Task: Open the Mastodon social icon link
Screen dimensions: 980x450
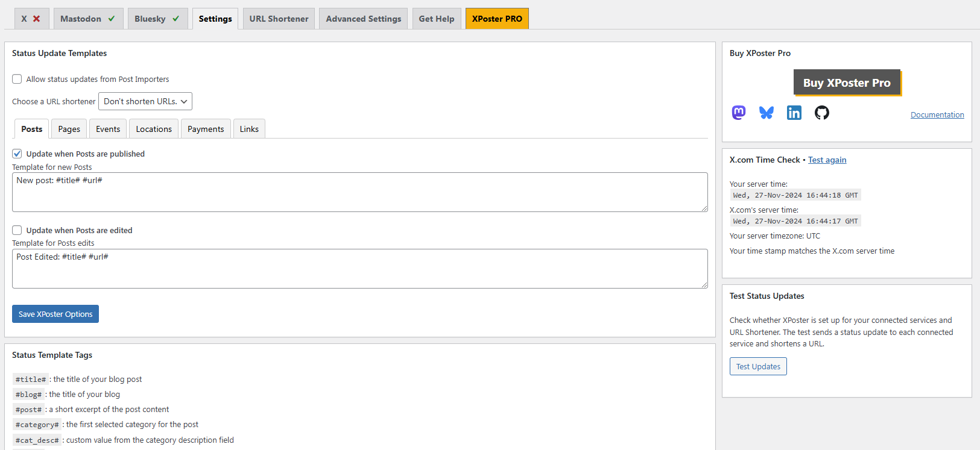Action: pyautogui.click(x=739, y=113)
